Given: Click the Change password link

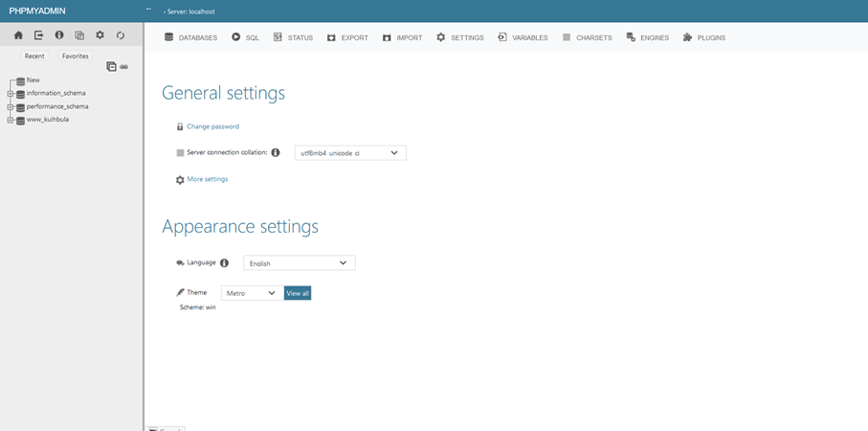Looking at the screenshot, I should click(212, 126).
